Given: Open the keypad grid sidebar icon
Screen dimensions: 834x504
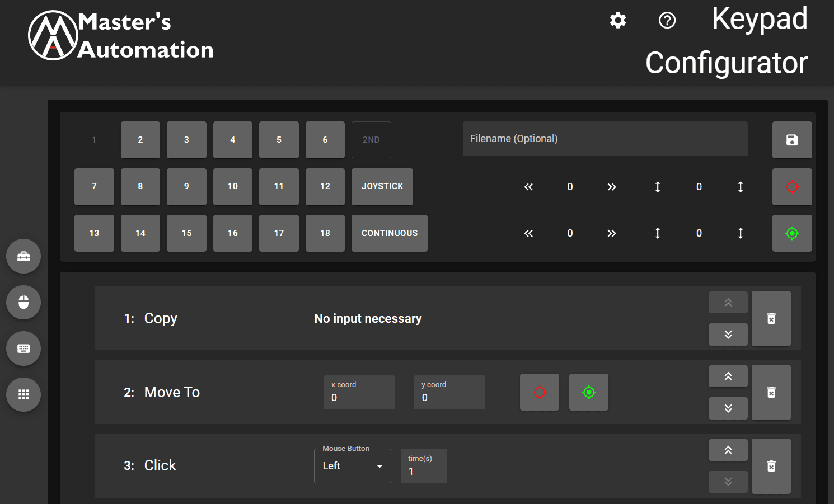Looking at the screenshot, I should point(23,394).
